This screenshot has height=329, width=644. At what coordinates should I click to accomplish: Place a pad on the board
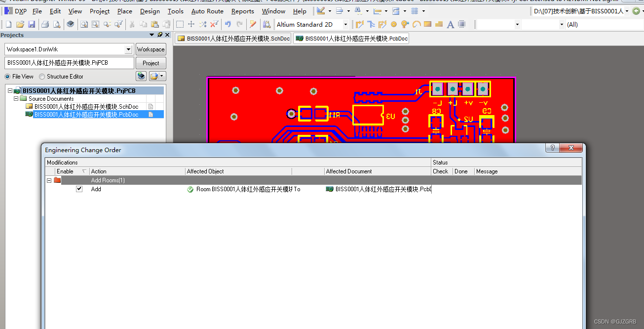394,24
